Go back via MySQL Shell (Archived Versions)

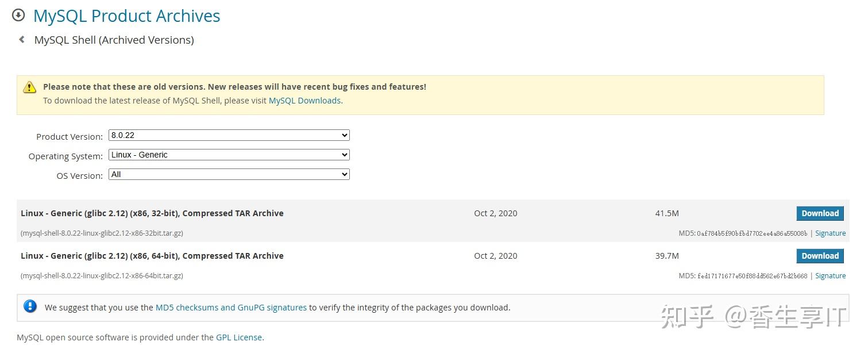coord(114,40)
